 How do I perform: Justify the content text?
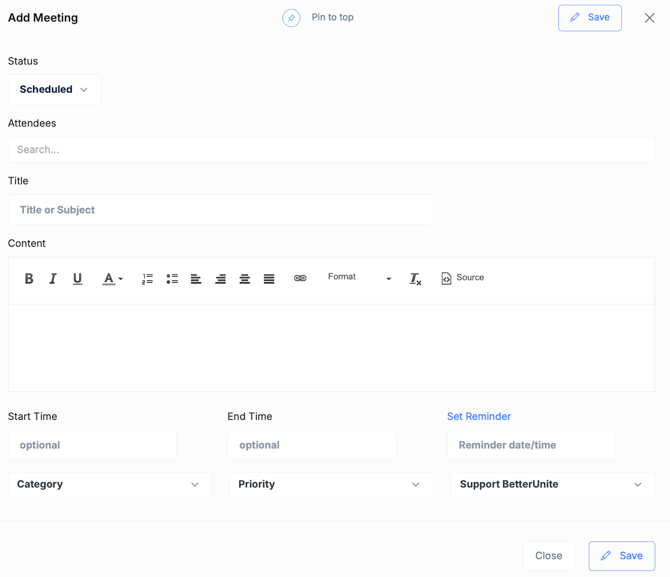tap(269, 279)
